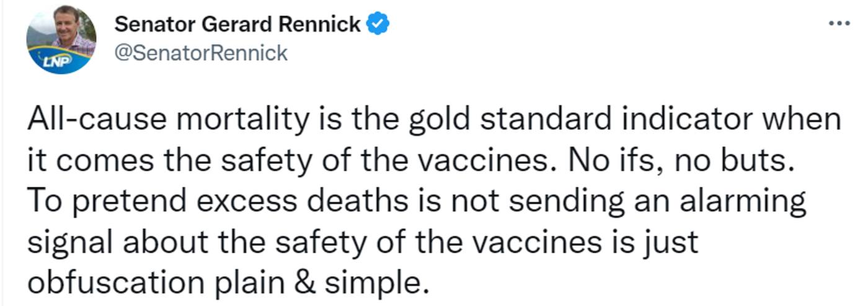This screenshot has width=868, height=306.
Task: Open the tweet's three-dot more options menu
Action: (839, 24)
